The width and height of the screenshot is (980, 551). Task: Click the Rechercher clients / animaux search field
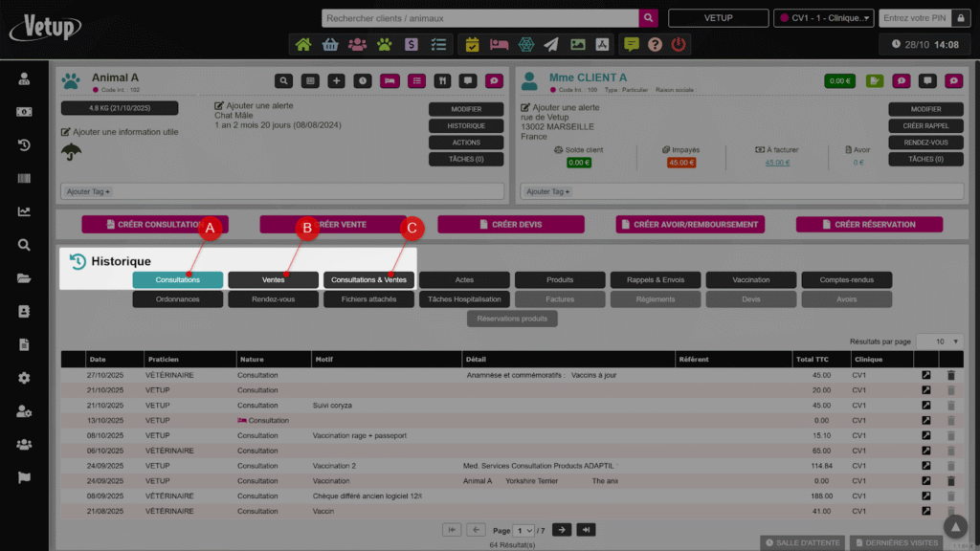480,18
